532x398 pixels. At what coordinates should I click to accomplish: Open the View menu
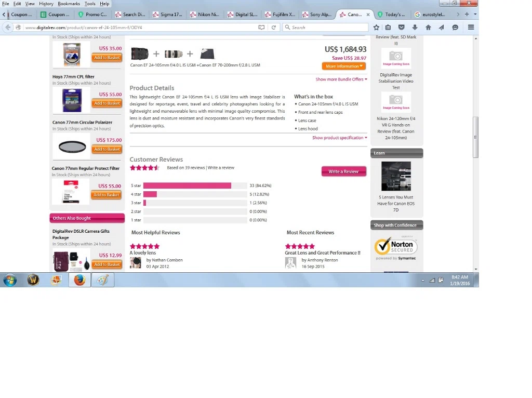coord(30,4)
